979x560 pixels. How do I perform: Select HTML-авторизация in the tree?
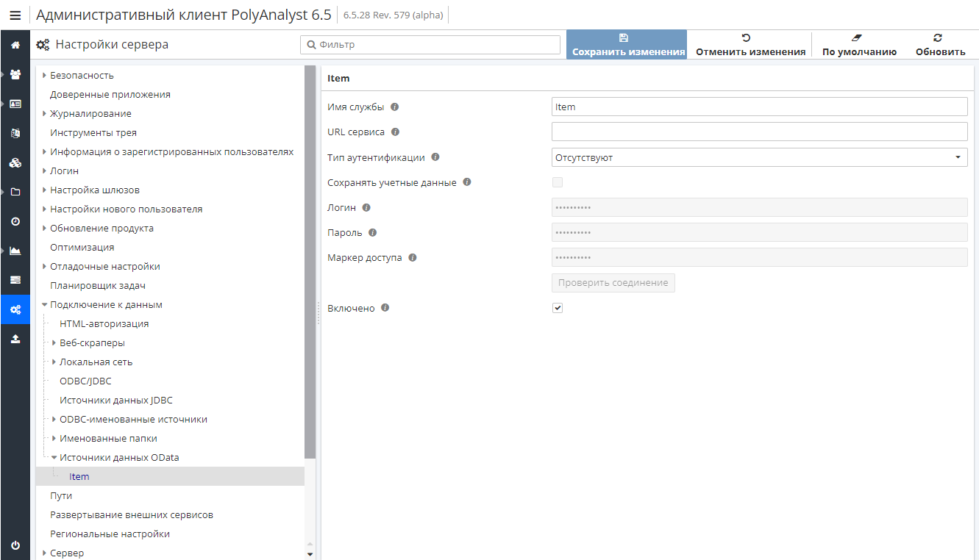(104, 323)
